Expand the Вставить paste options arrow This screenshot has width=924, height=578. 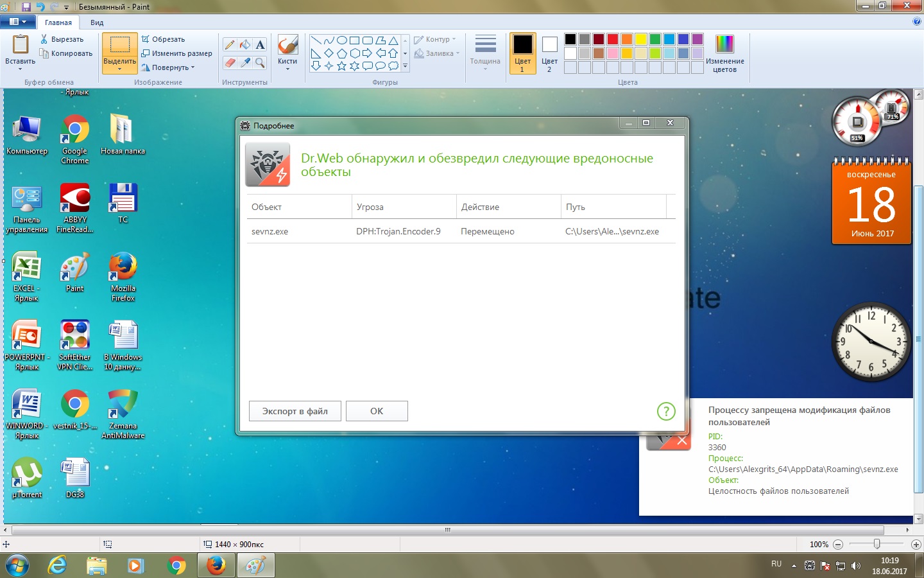[20, 69]
